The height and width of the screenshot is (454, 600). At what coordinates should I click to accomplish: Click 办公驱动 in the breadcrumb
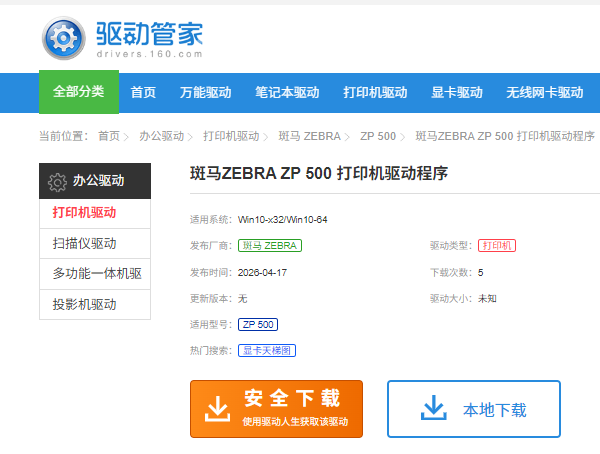point(161,136)
